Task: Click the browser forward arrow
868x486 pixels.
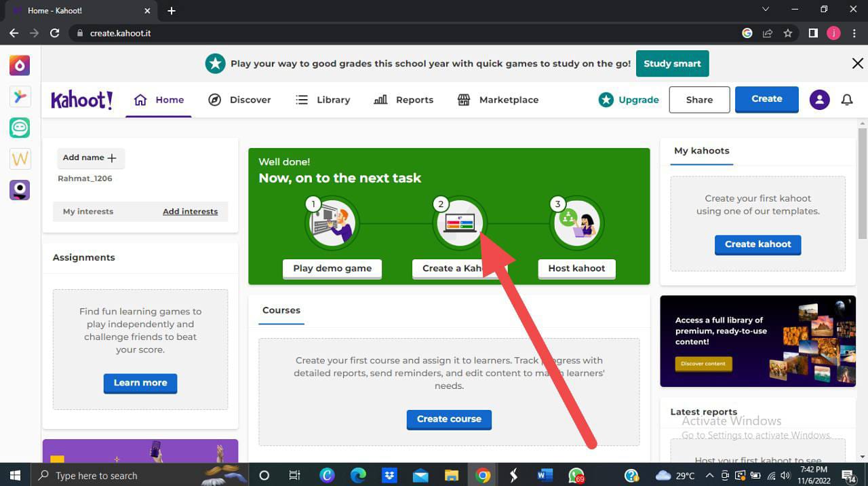Action: point(34,33)
